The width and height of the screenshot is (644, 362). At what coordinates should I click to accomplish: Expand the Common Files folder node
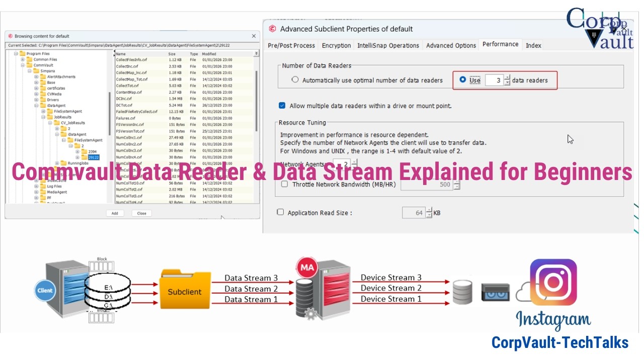pos(23,60)
